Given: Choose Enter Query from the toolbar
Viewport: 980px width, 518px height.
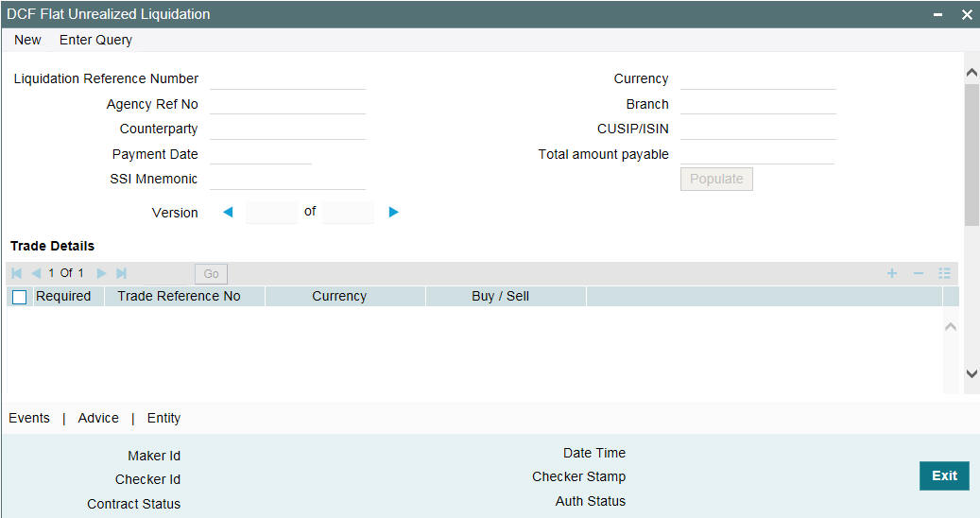Looking at the screenshot, I should [95, 40].
